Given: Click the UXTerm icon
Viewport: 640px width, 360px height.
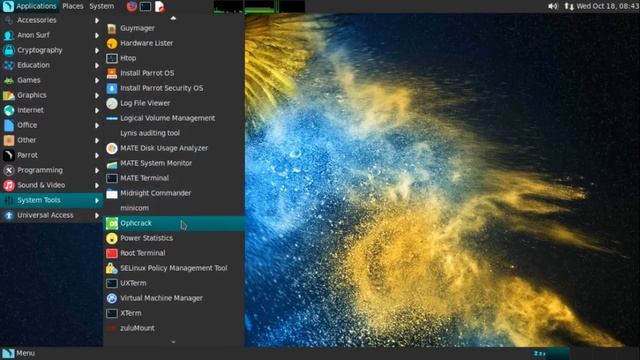Looking at the screenshot, I should click(111, 283).
